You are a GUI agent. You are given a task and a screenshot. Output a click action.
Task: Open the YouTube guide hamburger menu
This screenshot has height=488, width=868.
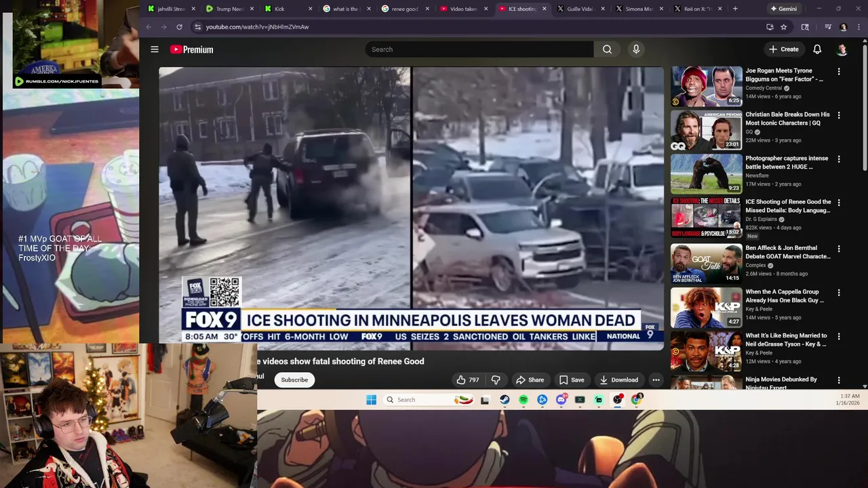pyautogui.click(x=155, y=49)
